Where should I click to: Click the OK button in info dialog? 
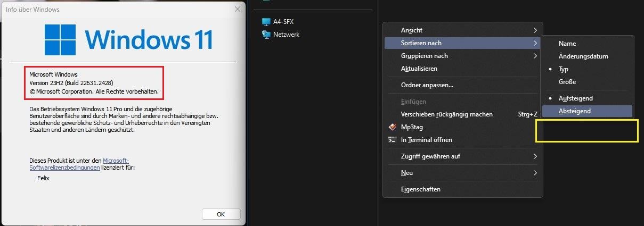(221, 214)
